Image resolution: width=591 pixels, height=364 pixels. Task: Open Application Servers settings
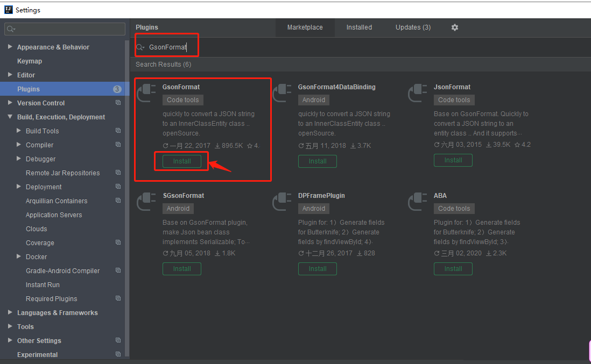tap(54, 215)
